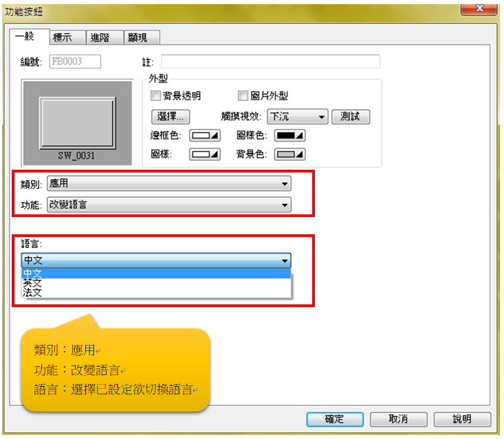Confirm with the 確定 button
Image resolution: width=504 pixels, height=439 pixels.
(335, 419)
